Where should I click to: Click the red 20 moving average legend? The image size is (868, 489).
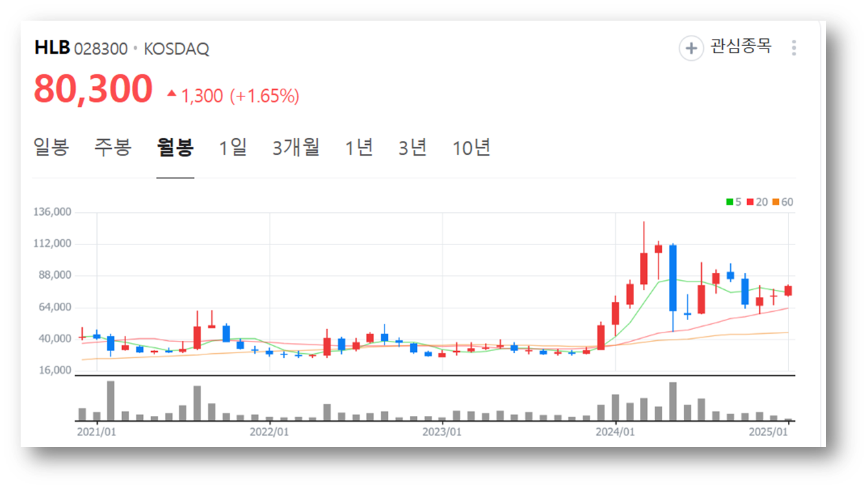[757, 202]
